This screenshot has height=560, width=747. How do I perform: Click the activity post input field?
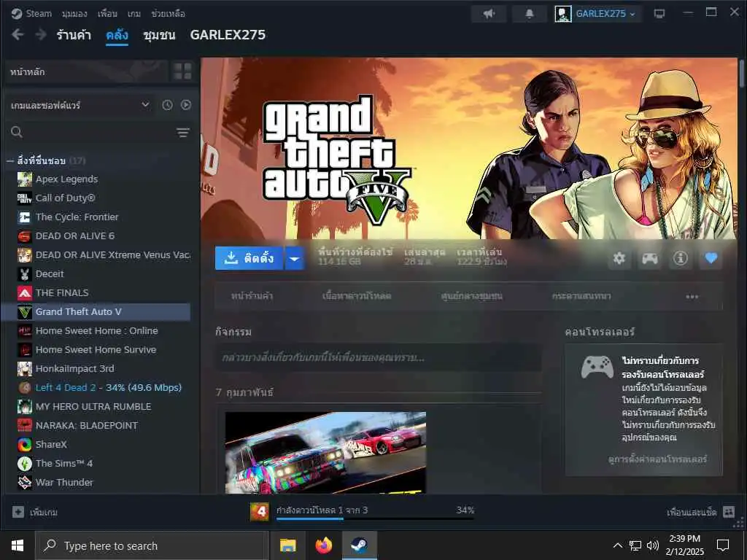click(x=379, y=357)
